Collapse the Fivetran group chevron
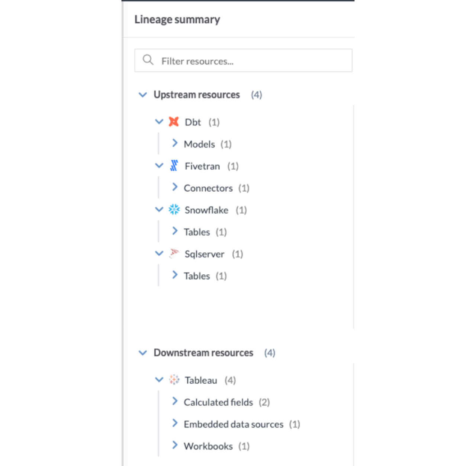 [x=159, y=166]
